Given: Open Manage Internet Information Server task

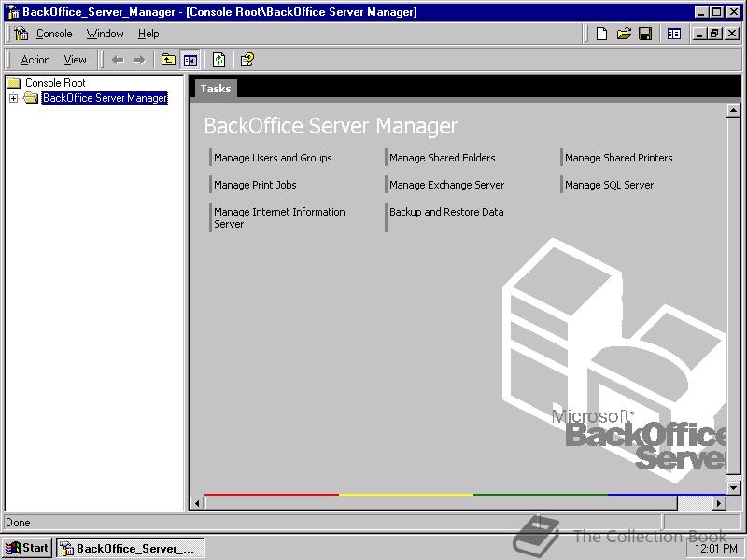Looking at the screenshot, I should 279,217.
